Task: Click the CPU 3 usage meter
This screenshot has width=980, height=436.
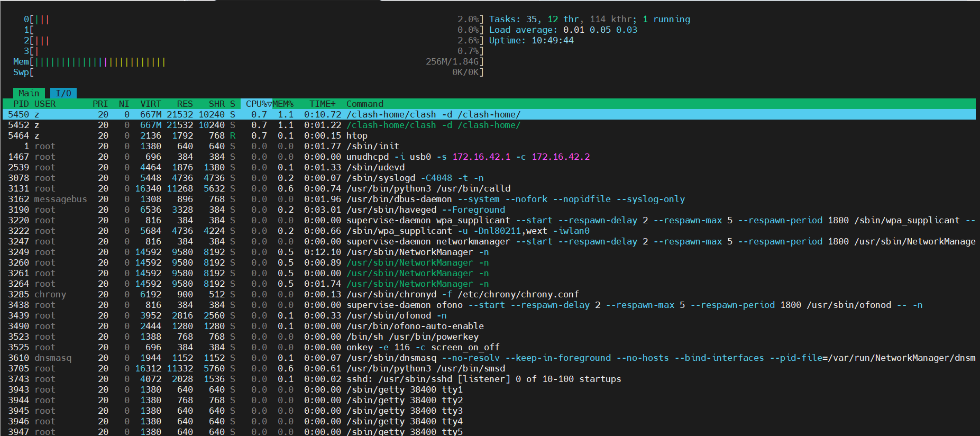Action: point(254,51)
